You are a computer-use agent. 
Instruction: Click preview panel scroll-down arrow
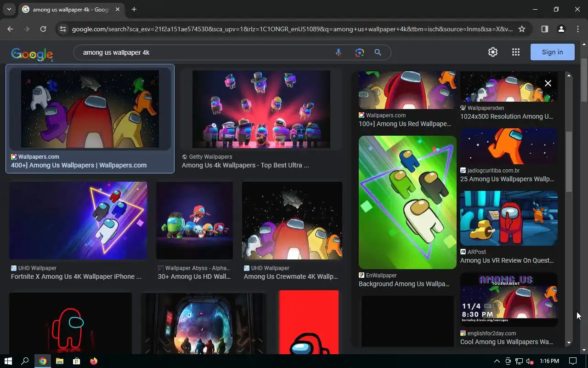click(x=569, y=343)
